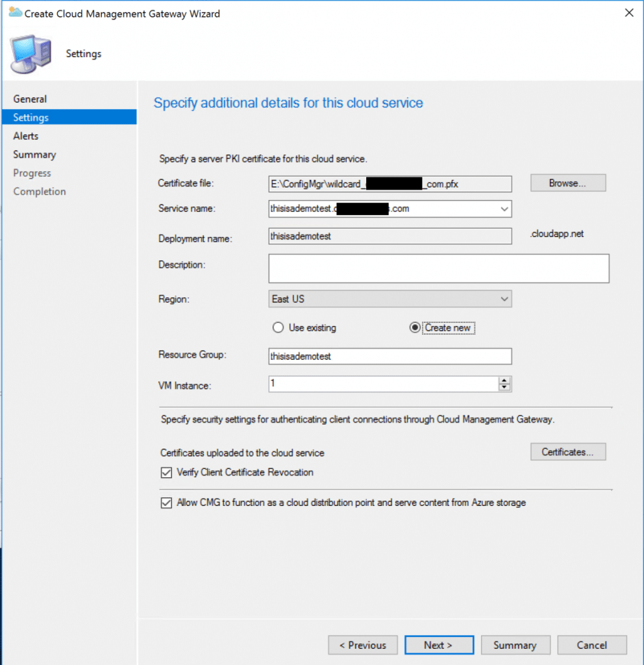Click the Resource Group text field

tap(390, 356)
